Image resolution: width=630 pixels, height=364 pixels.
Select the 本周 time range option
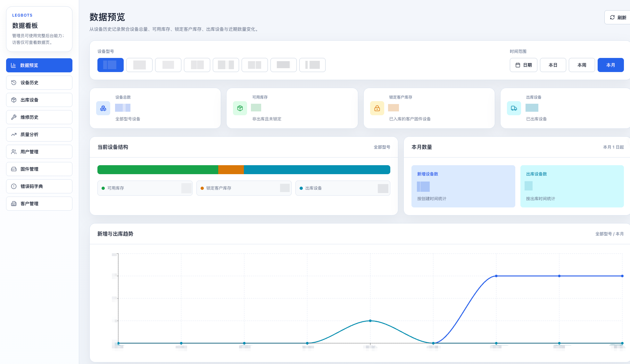(582, 65)
